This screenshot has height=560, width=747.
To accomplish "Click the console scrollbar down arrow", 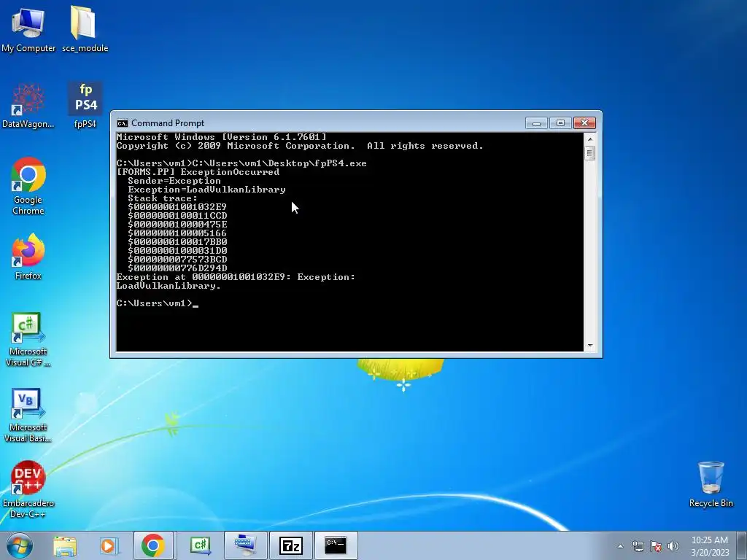I will pyautogui.click(x=589, y=346).
